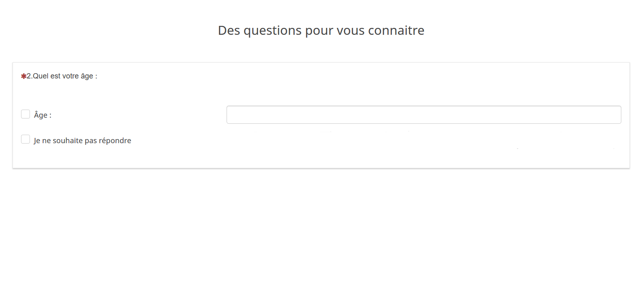
Task: Click the word 'âge' in the question title
Action: point(87,76)
